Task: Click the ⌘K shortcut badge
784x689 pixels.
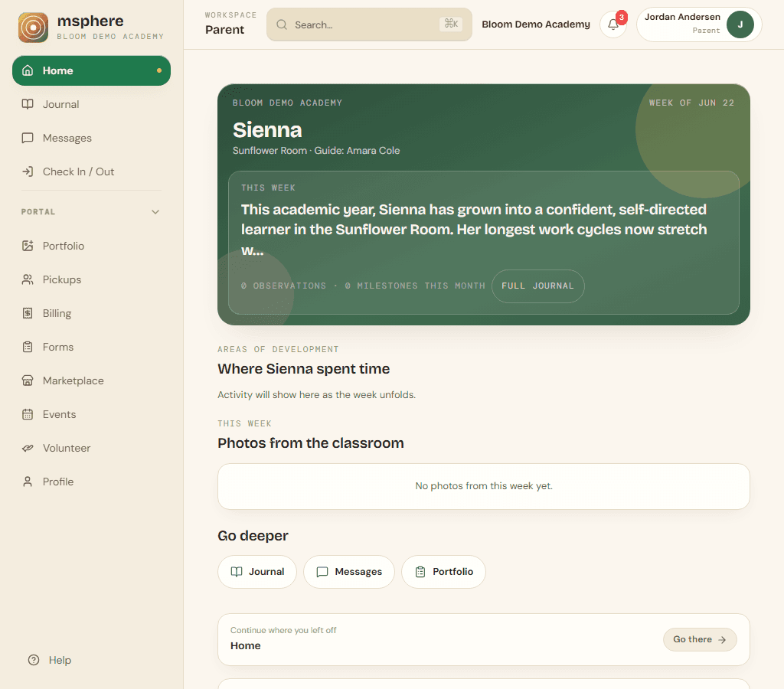Action: (451, 24)
